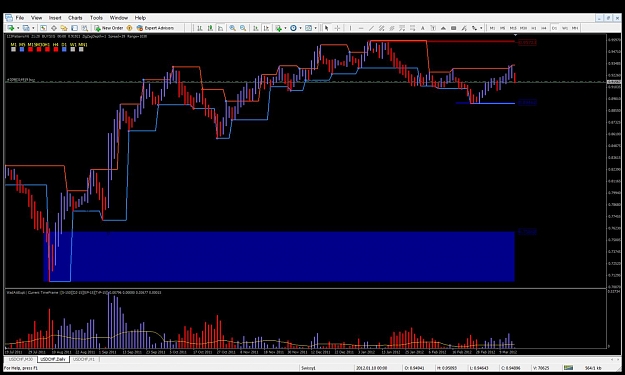
Task: Toggle chart shift from right border
Action: coord(266,28)
